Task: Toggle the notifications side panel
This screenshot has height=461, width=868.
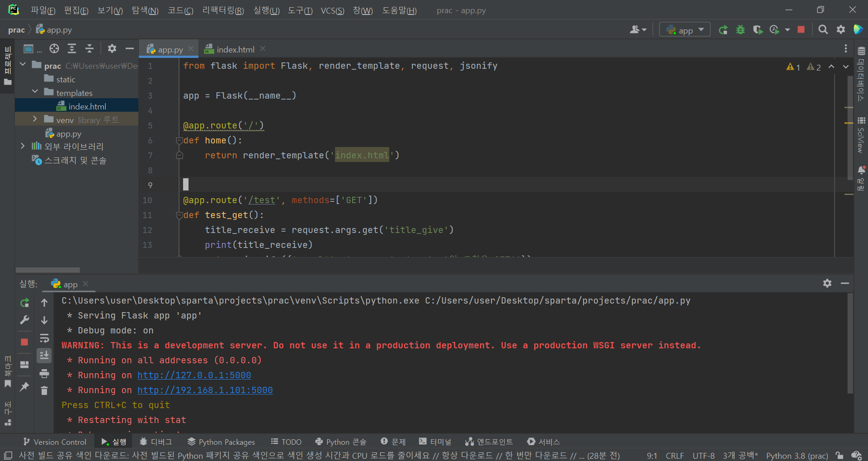Action: tap(861, 179)
